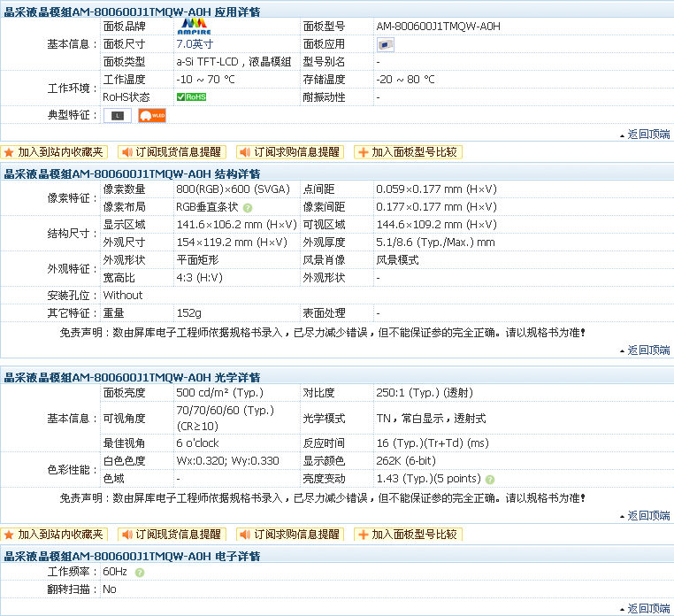Image resolution: width=674 pixels, height=616 pixels.
Task: Click the Ampire brand logo
Action: [x=195, y=27]
